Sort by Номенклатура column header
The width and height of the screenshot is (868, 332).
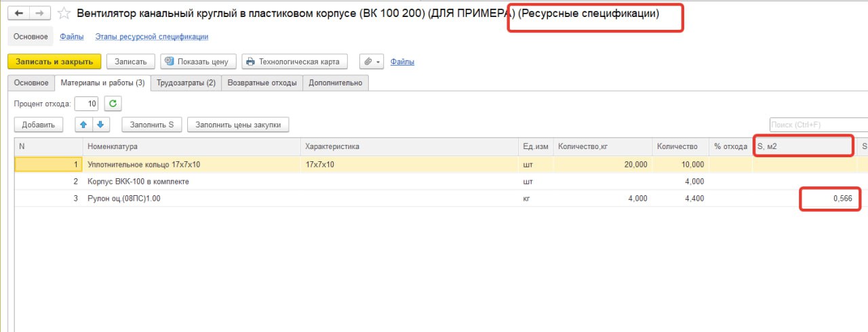point(191,146)
